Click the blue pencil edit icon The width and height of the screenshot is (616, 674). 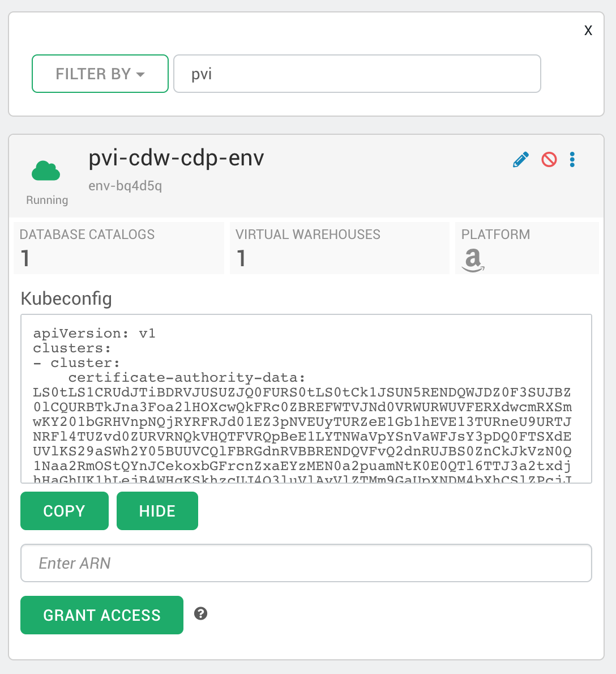pos(520,159)
